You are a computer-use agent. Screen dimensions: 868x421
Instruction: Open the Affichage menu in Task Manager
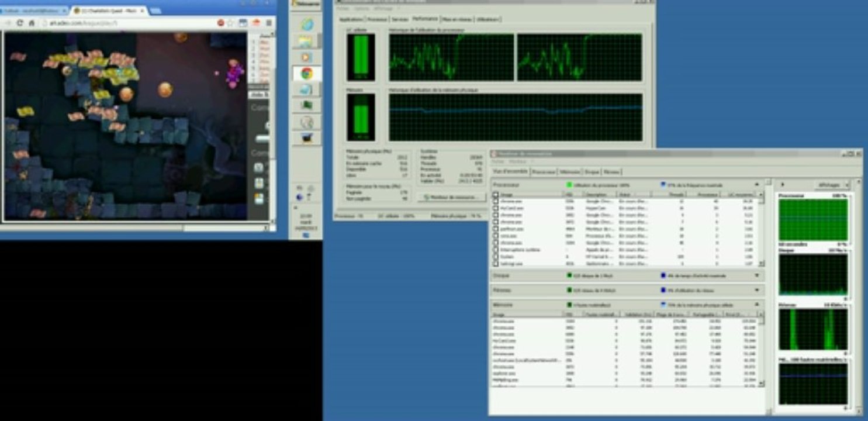(383, 9)
